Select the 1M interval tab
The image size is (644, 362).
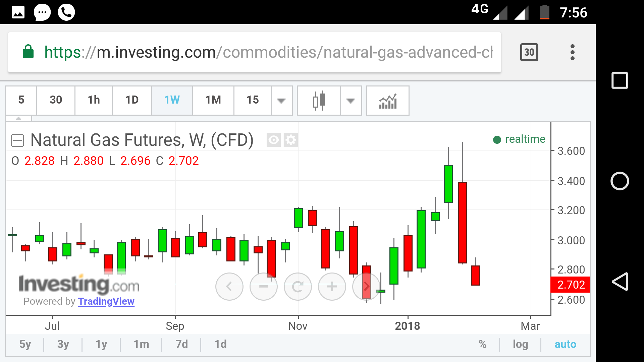pyautogui.click(x=213, y=100)
